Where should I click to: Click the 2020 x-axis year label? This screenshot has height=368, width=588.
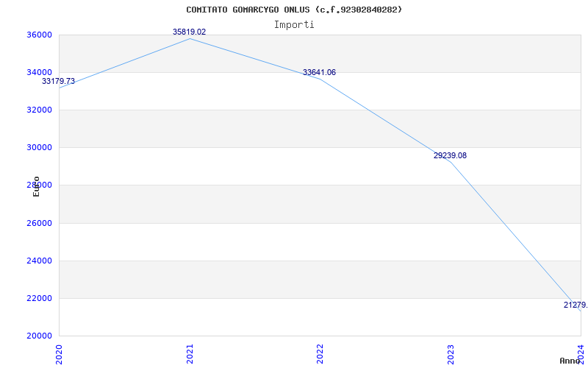tap(59, 354)
